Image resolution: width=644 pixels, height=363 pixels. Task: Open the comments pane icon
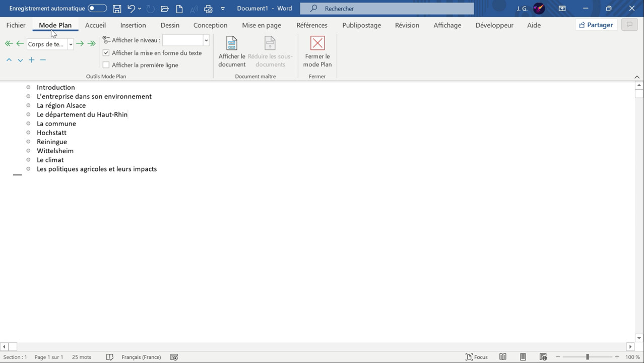[629, 25]
